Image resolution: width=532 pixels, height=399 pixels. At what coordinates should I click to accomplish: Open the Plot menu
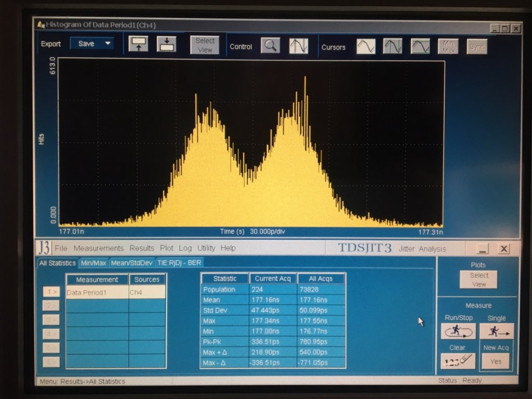(167, 248)
